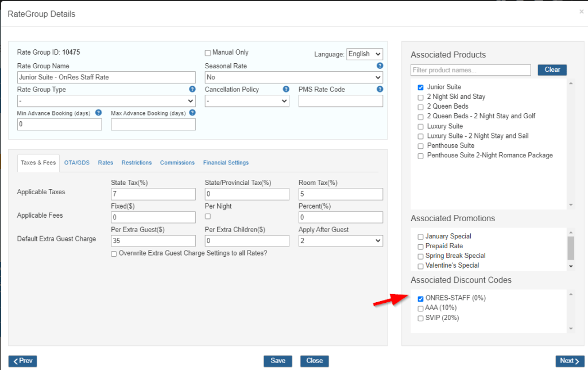Open the Apply After Guest dropdown
The image size is (588, 370).
[x=341, y=241]
